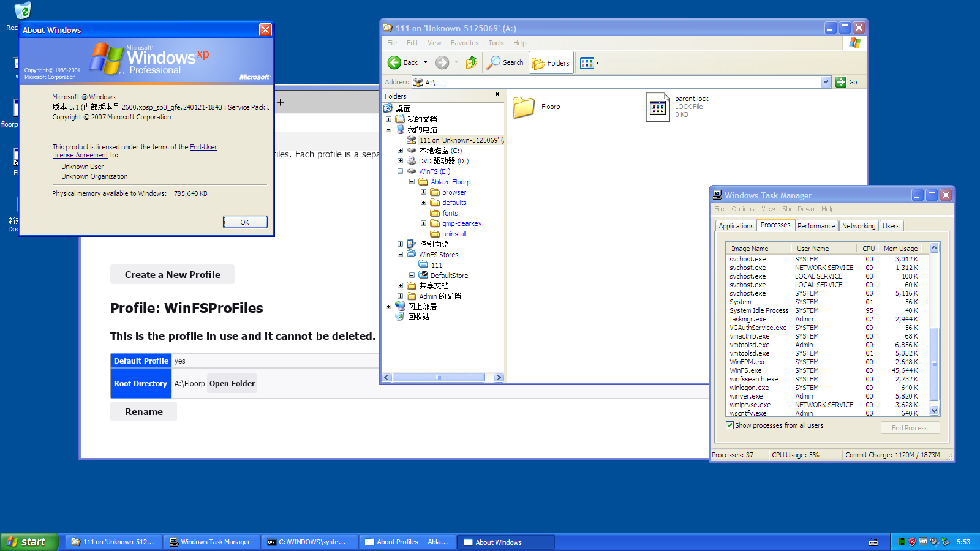Image resolution: width=980 pixels, height=551 pixels.
Task: Sort processes by Mem Usage column
Action: point(900,249)
